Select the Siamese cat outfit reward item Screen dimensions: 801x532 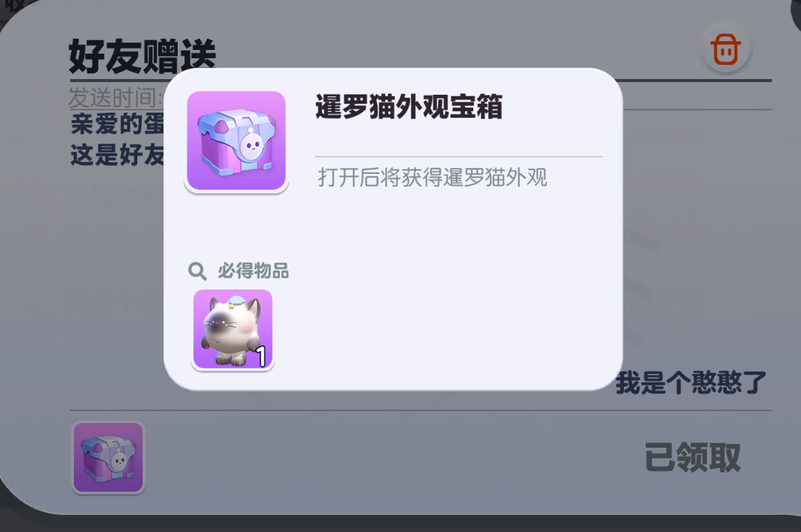pyautogui.click(x=233, y=330)
